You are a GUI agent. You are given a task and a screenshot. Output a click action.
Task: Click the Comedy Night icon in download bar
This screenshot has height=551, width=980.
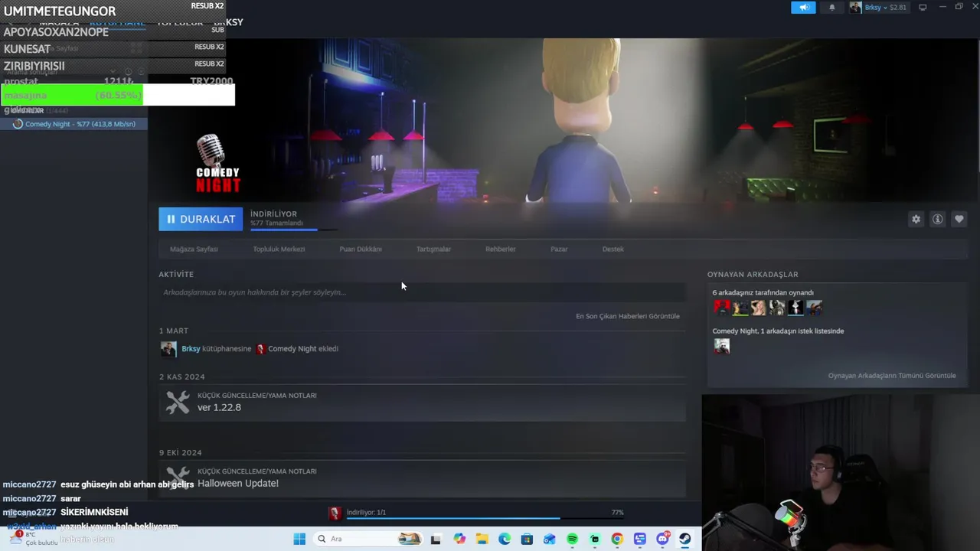[335, 514]
